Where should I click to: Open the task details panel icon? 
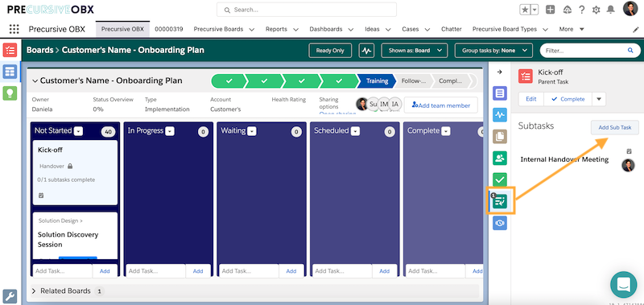[500, 93]
